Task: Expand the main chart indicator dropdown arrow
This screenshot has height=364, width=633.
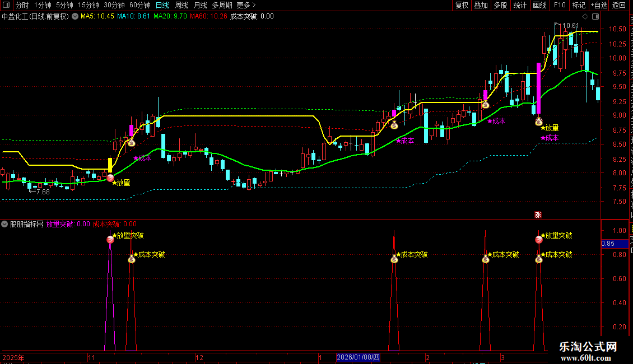Action: (x=75, y=17)
